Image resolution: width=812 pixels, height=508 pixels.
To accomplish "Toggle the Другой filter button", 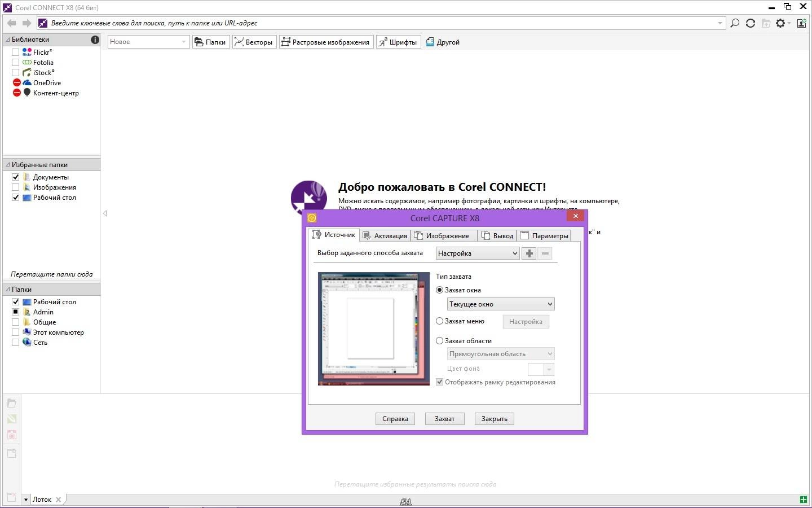I will pos(443,42).
